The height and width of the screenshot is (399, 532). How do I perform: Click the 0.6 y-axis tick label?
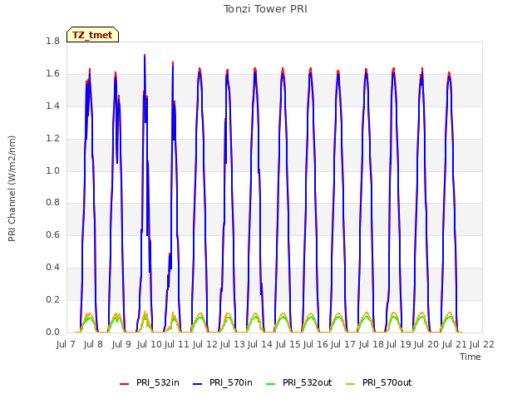pos(52,234)
